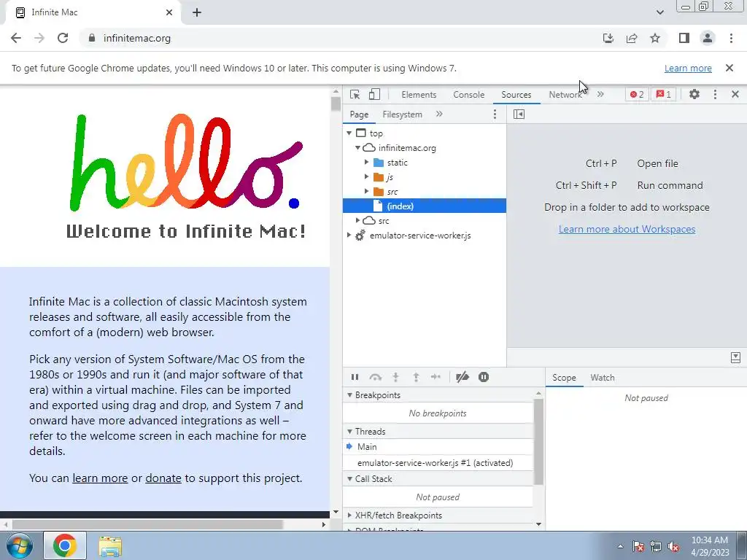Screen dimensions: 747x560
Task: Toggle the navigator sidebar hide button
Action: coord(519,114)
